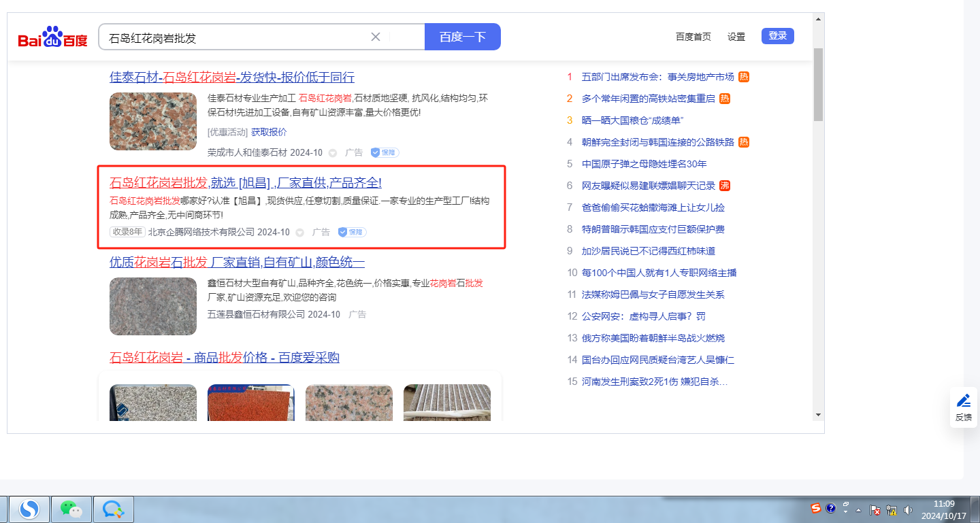Open WeChat from the taskbar
The width and height of the screenshot is (980, 523).
[71, 509]
